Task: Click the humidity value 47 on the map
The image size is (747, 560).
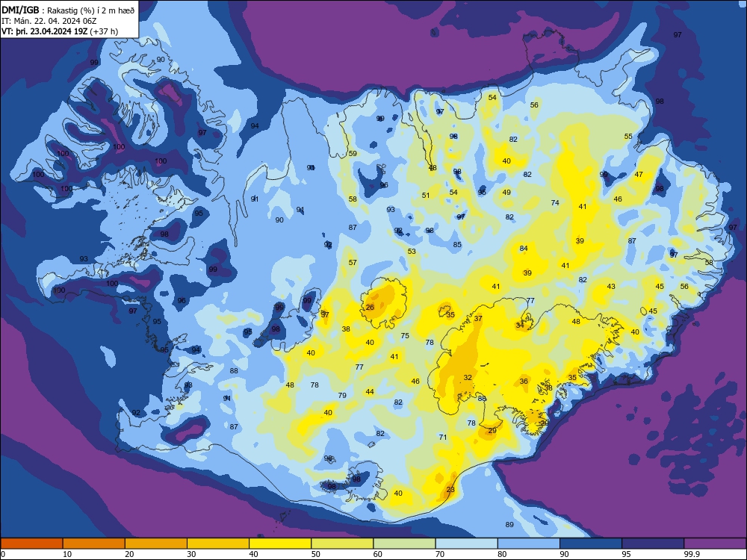Action: click(x=639, y=174)
